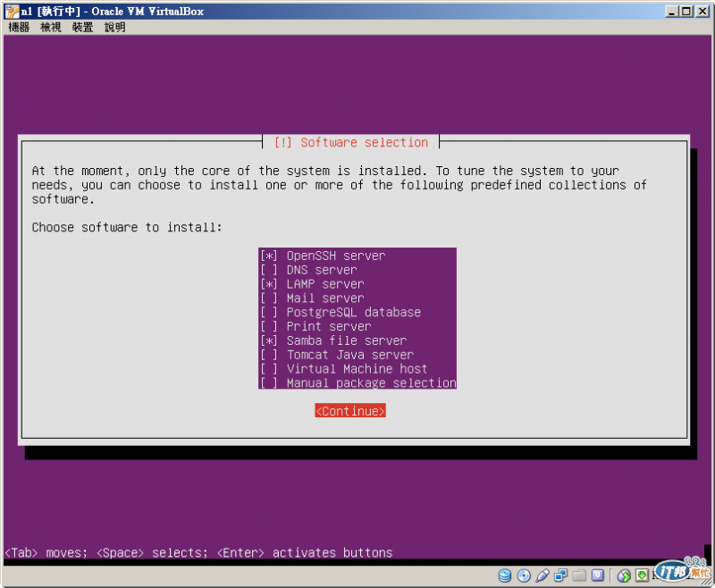Click the Tab/Space/Enter key hint line
This screenshot has height=588, width=715.
coord(198,552)
